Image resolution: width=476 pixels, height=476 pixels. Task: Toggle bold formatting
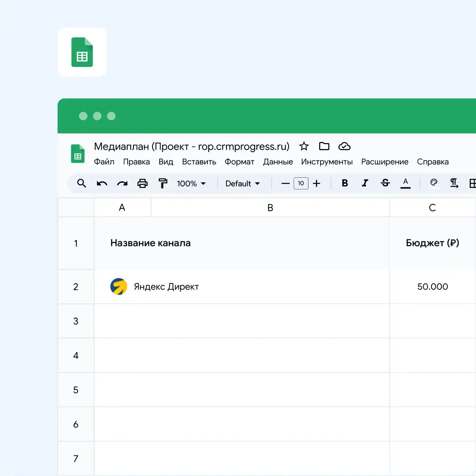point(344,183)
